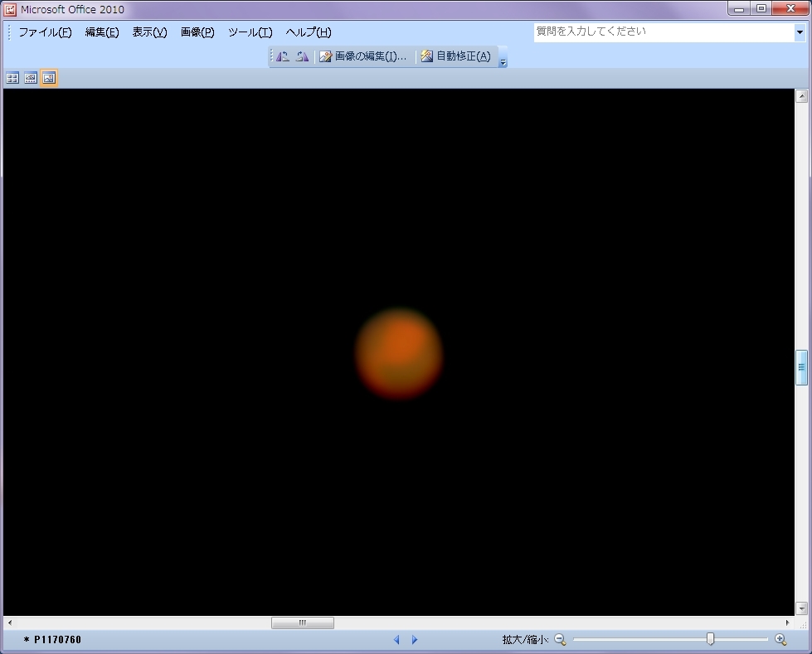Click the Mars planet image
Viewport: 812px width, 654px height.
399,354
